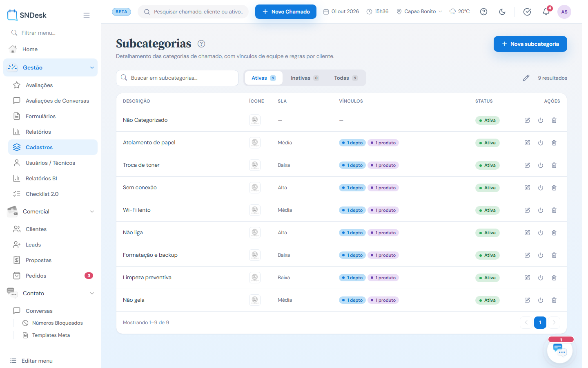Click the 1 depto tag for Atolamento de papel
The image size is (588, 368).
[x=352, y=143]
